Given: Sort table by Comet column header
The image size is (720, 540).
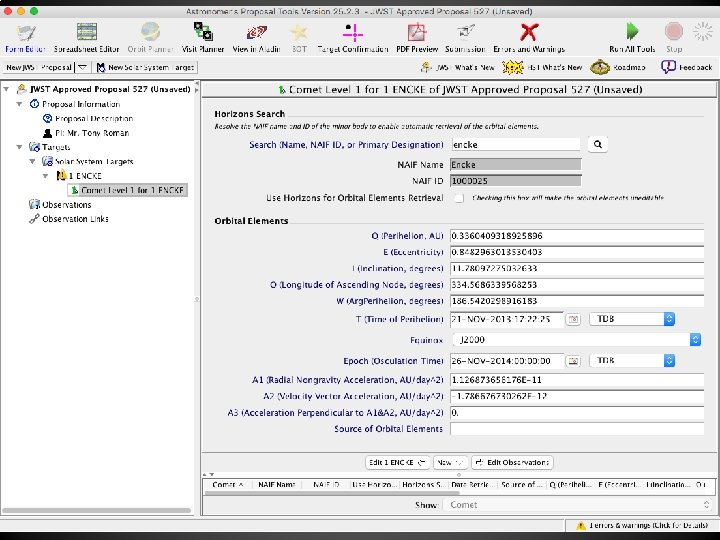Looking at the screenshot, I should (x=227, y=484).
